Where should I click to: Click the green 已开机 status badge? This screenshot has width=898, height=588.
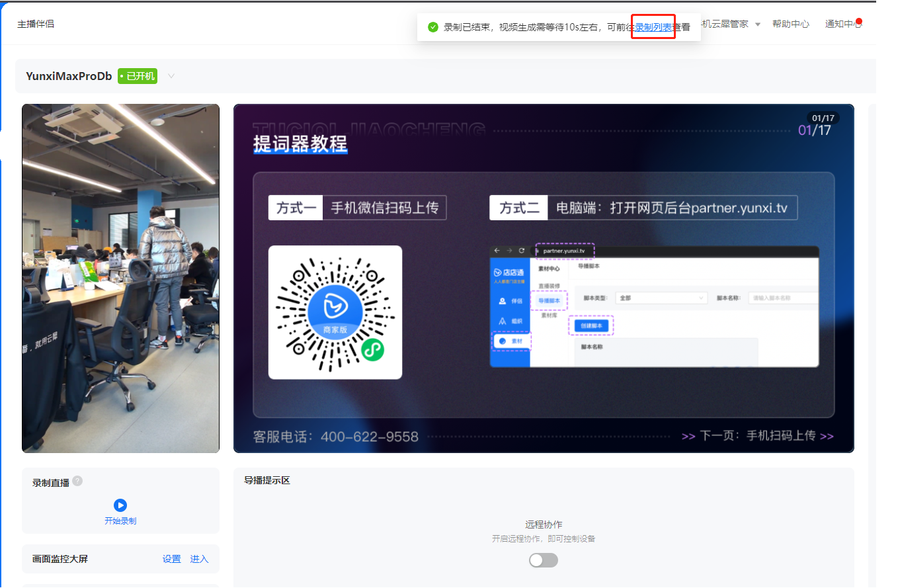coord(138,76)
